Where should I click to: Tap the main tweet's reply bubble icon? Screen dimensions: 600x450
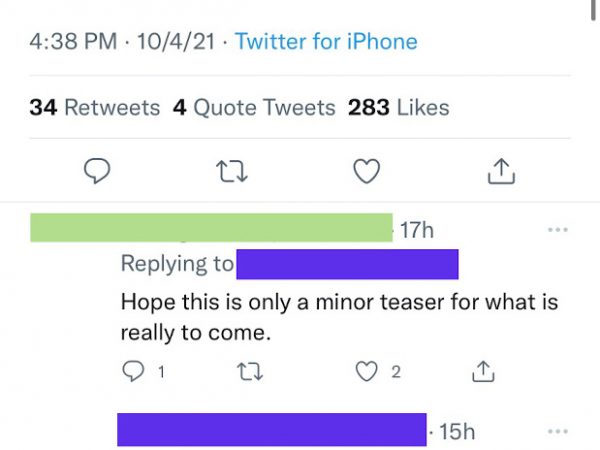click(97, 171)
